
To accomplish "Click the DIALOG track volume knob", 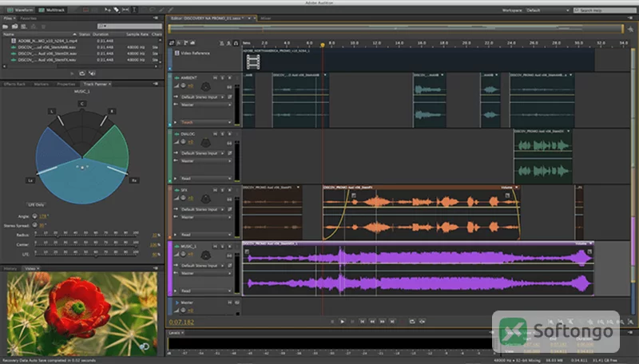I will pyautogui.click(x=183, y=142).
